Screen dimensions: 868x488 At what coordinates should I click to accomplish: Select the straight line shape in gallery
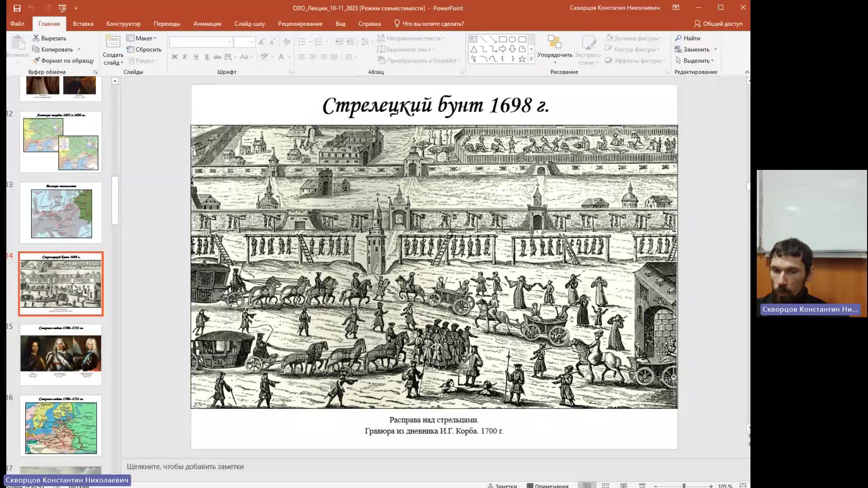[483, 39]
